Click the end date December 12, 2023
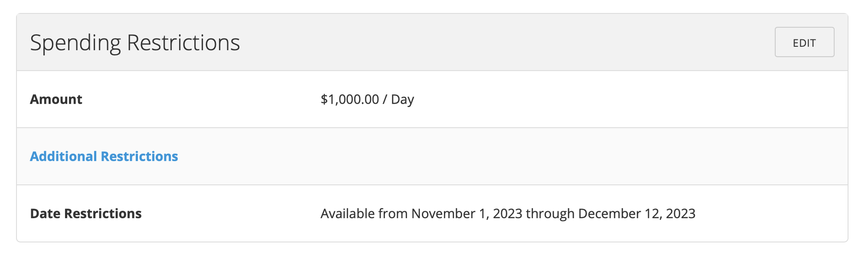This screenshot has width=868, height=258. pos(637,213)
